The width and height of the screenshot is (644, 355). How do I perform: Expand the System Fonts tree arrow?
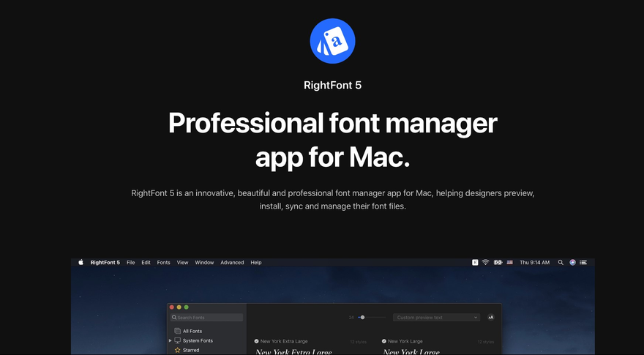(x=170, y=340)
